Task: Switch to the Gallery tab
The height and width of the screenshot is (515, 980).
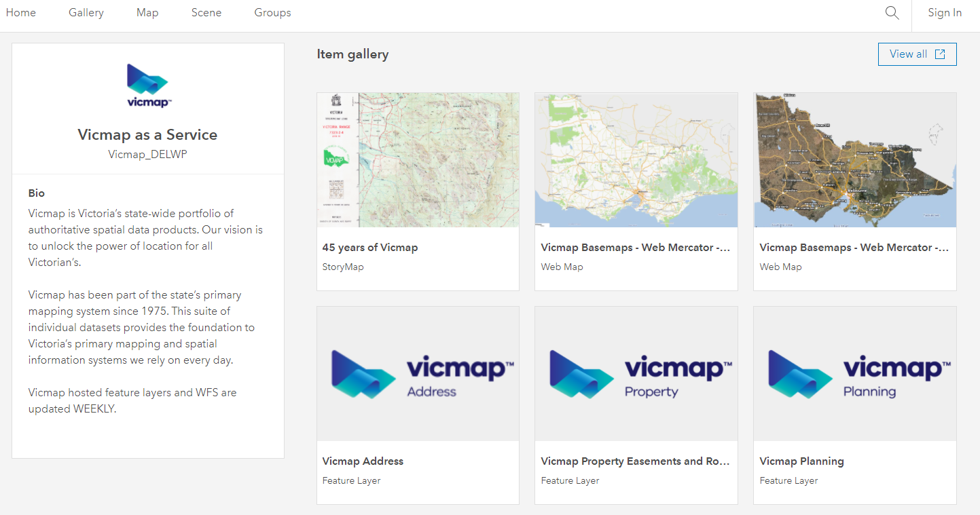Action: coord(86,12)
